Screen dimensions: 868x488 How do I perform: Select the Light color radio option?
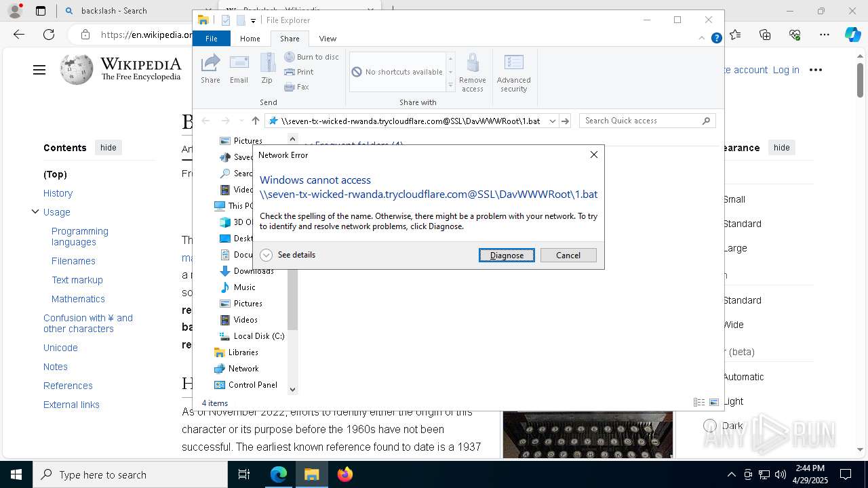(x=733, y=401)
